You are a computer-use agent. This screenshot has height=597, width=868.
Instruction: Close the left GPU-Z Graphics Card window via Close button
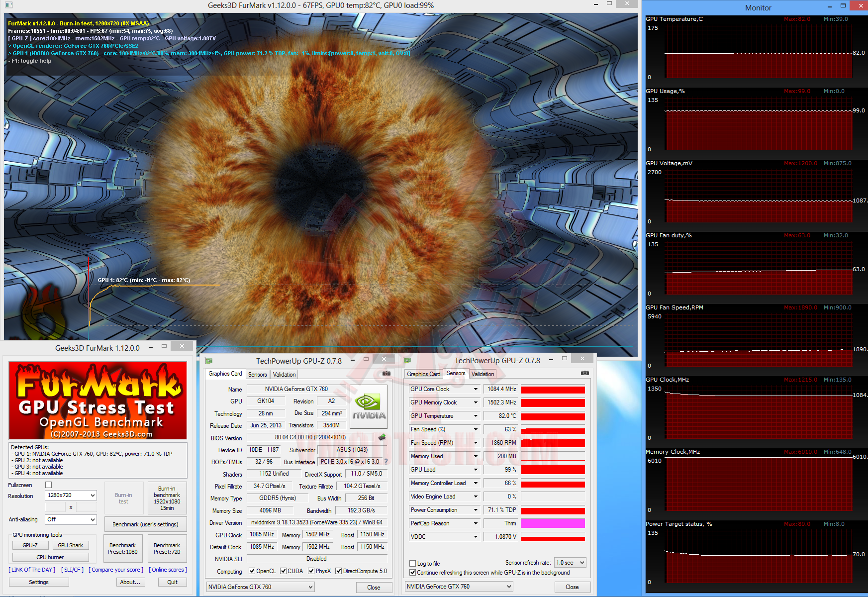coord(374,588)
